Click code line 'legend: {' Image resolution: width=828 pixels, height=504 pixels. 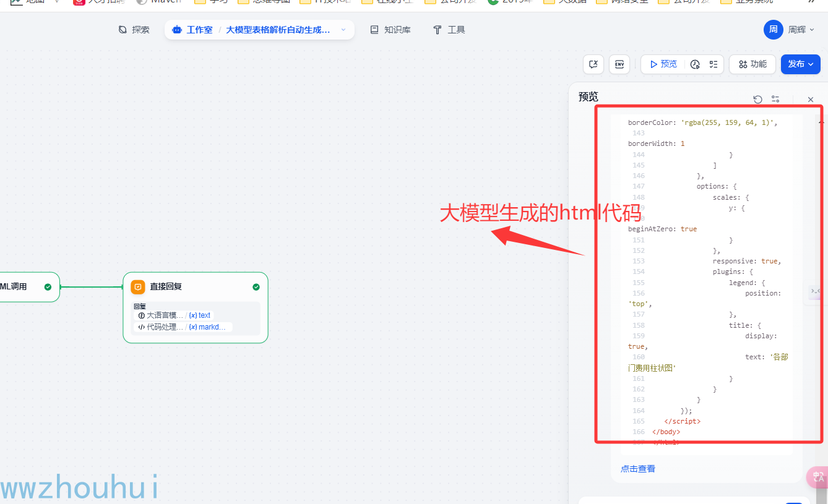(747, 283)
